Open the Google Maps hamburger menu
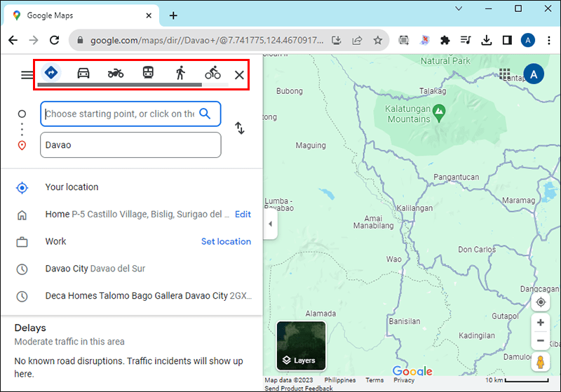 click(x=27, y=75)
